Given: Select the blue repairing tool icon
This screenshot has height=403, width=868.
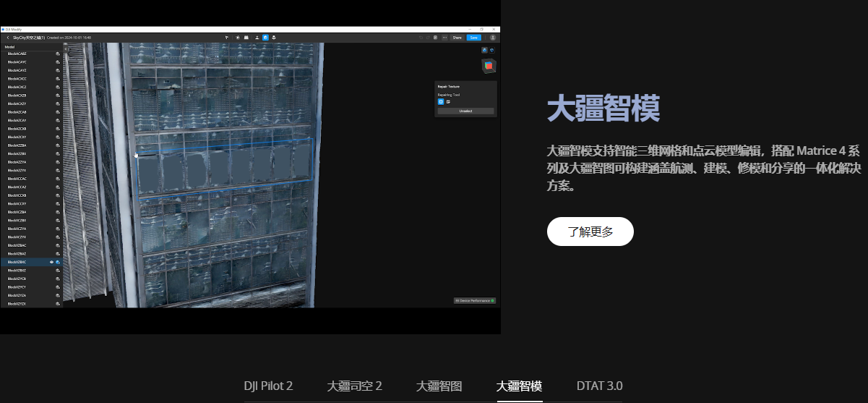Looking at the screenshot, I should click(x=441, y=102).
